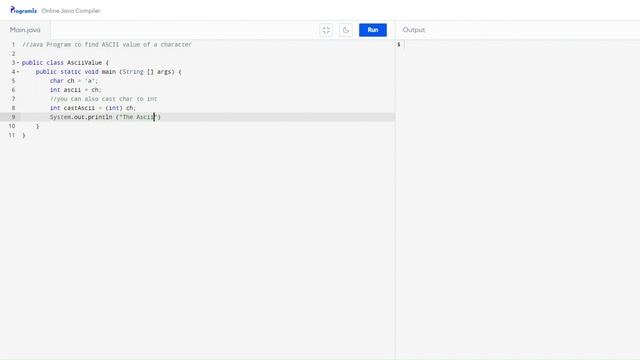Collapse the main method fold at line 4
The height and width of the screenshot is (360, 640).
[18, 72]
